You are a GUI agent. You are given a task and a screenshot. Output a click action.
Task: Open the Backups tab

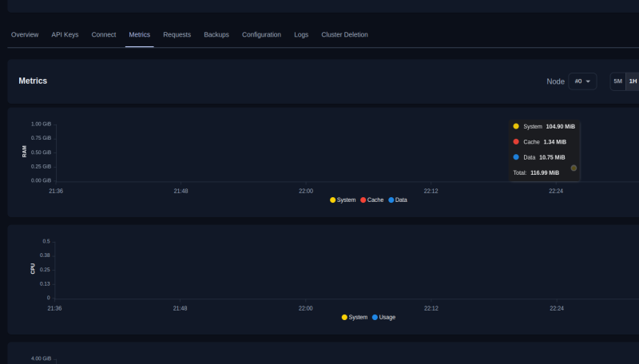[x=216, y=35]
